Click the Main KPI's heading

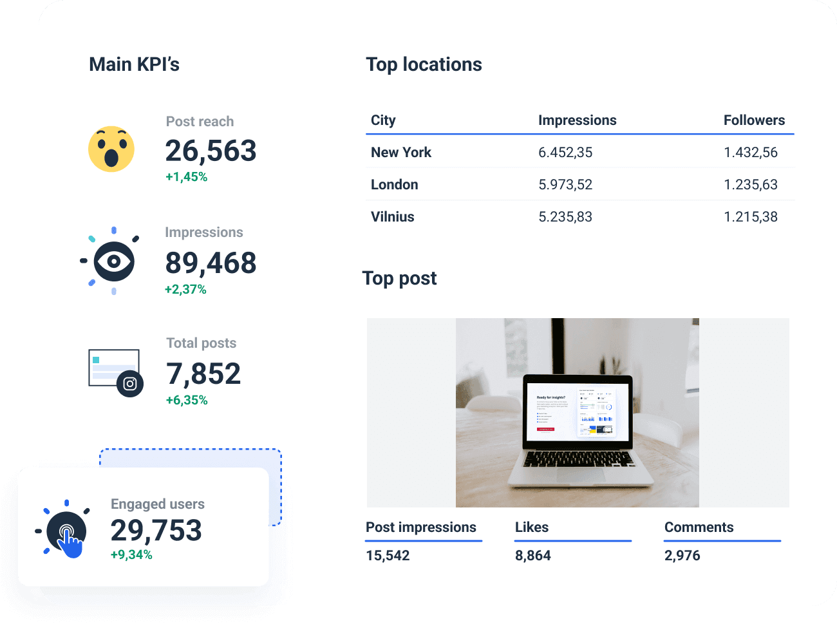(135, 64)
